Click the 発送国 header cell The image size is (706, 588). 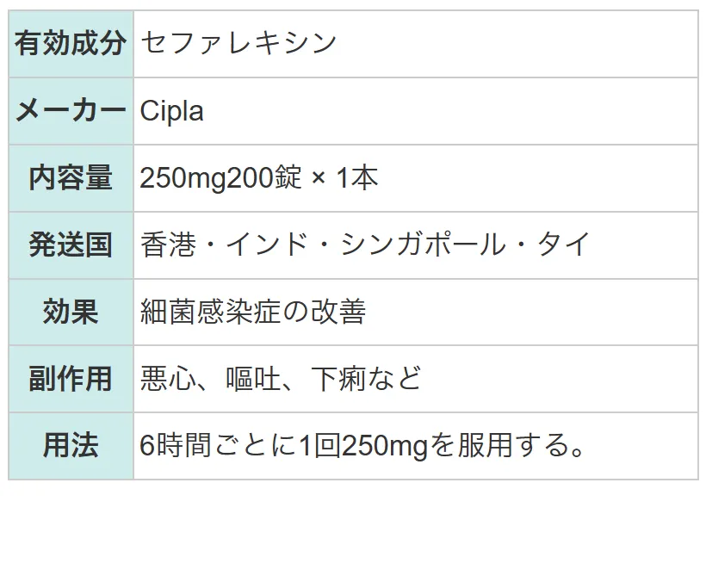(71, 244)
